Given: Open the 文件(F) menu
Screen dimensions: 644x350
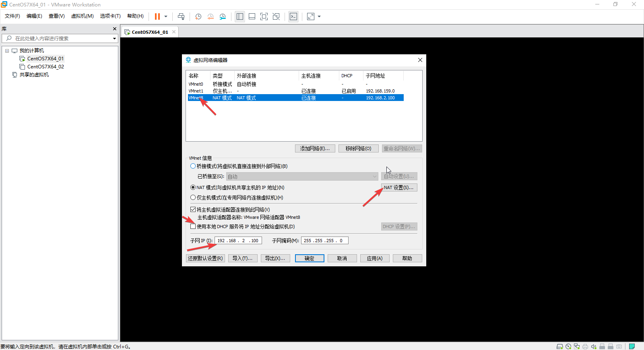Looking at the screenshot, I should [12, 16].
